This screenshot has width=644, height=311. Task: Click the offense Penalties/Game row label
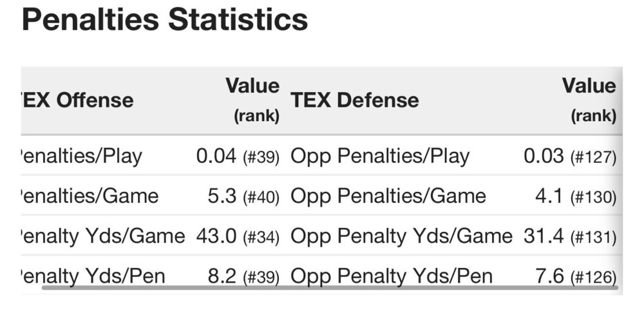click(x=88, y=196)
